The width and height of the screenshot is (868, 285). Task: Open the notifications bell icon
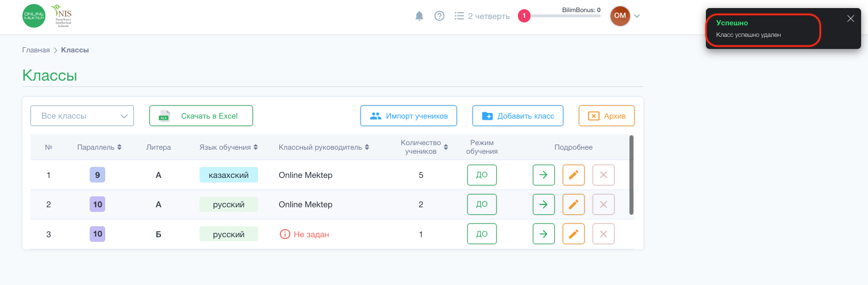pos(419,16)
